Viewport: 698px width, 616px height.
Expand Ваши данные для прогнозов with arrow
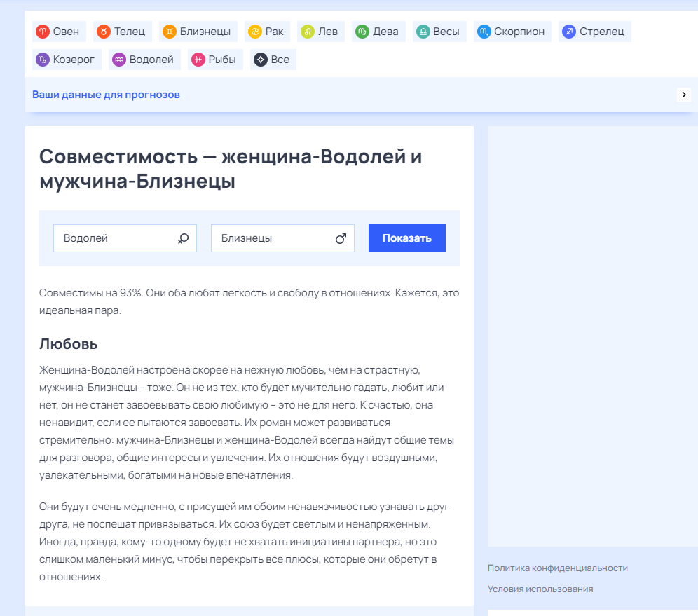click(x=684, y=95)
